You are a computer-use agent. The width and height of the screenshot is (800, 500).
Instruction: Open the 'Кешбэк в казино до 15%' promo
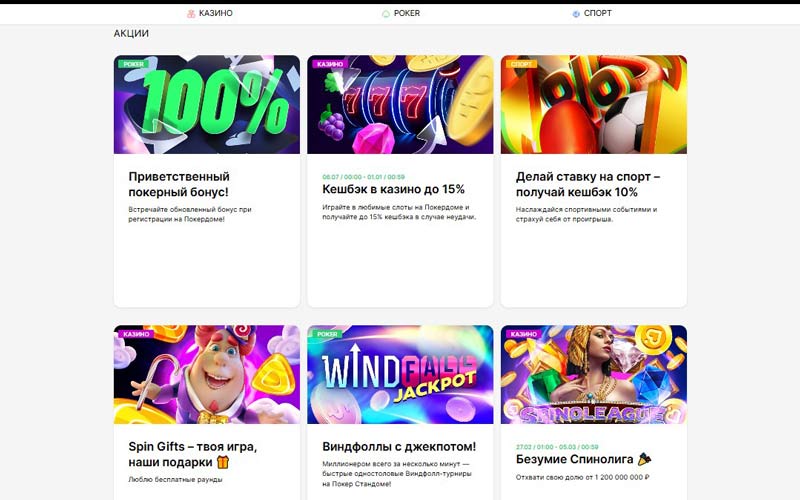pyautogui.click(x=393, y=189)
